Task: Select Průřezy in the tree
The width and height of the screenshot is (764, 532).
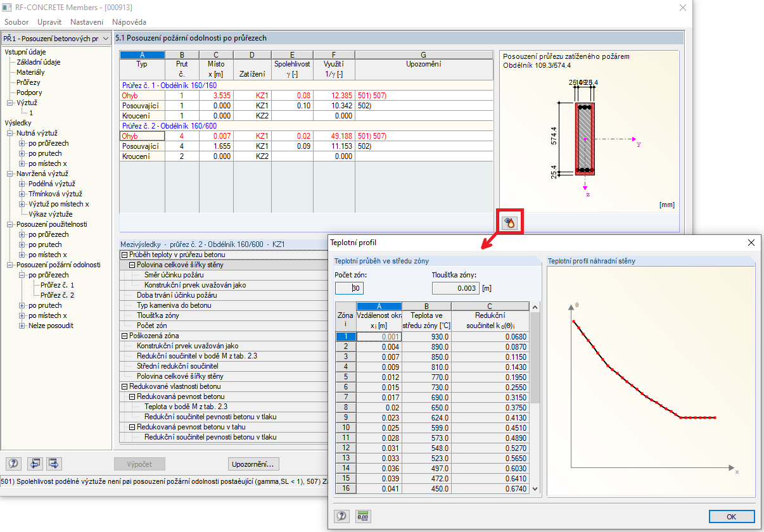Action: (x=29, y=82)
